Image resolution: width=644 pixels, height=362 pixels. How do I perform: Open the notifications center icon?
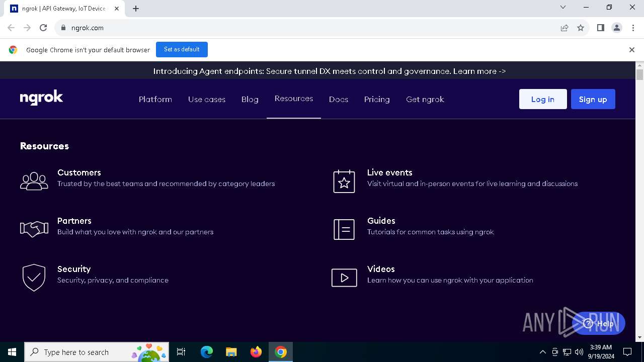coord(627,352)
